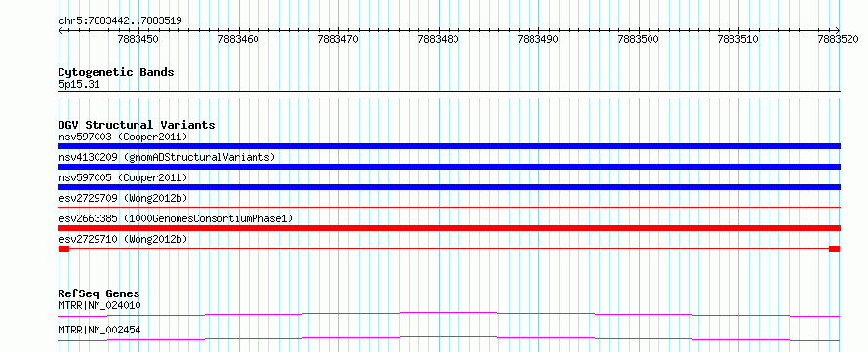
Task: Click the DGV Structural Variants track title
Action: (137, 125)
